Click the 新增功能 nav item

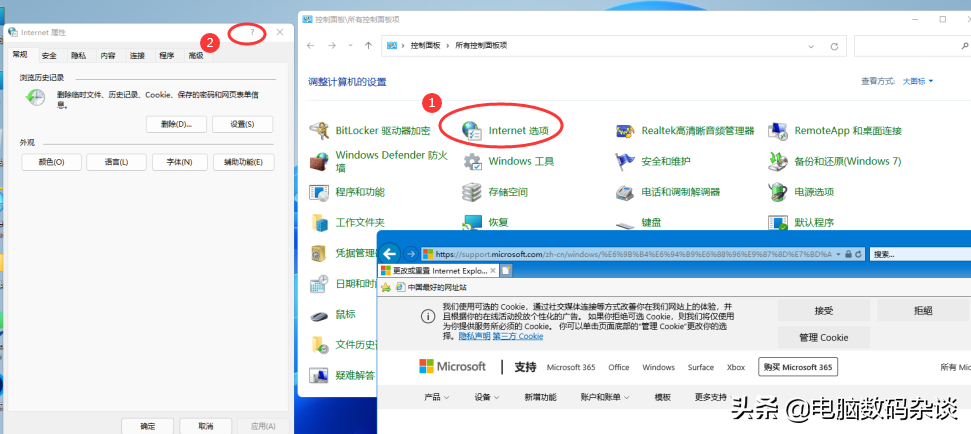(540, 397)
